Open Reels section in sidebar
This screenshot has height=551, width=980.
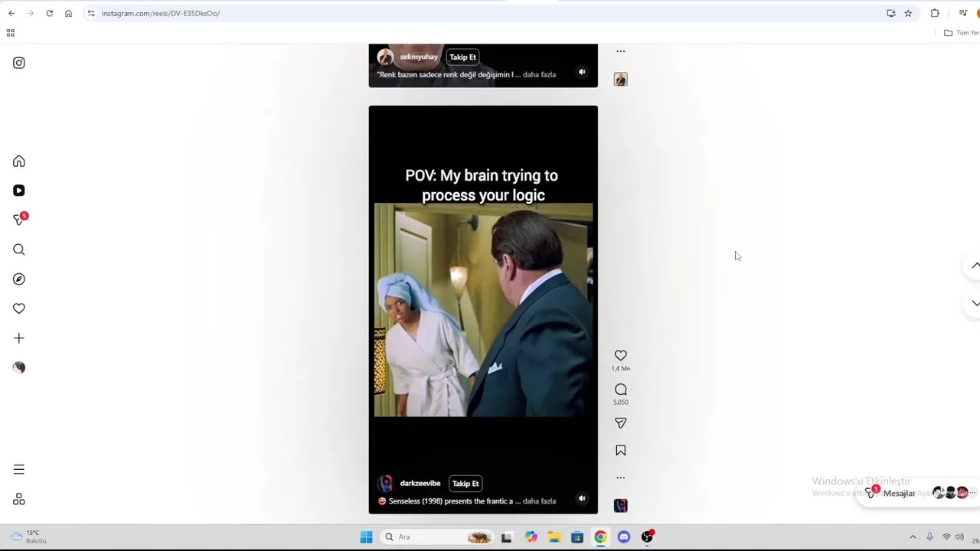[19, 191]
